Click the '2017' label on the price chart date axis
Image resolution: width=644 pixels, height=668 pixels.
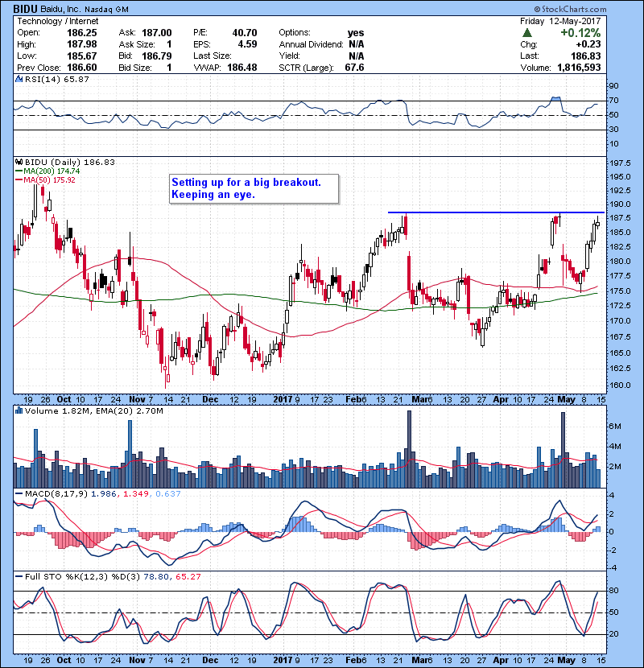point(283,400)
